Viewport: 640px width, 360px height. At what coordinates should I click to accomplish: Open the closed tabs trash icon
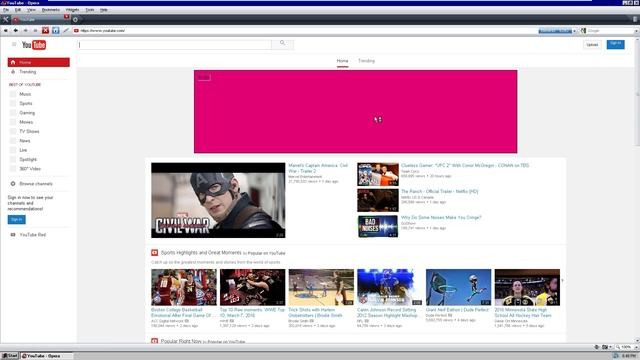(635, 19)
